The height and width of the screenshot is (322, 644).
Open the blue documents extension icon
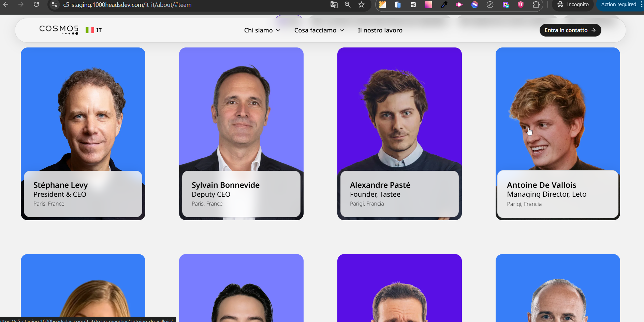[398, 4]
